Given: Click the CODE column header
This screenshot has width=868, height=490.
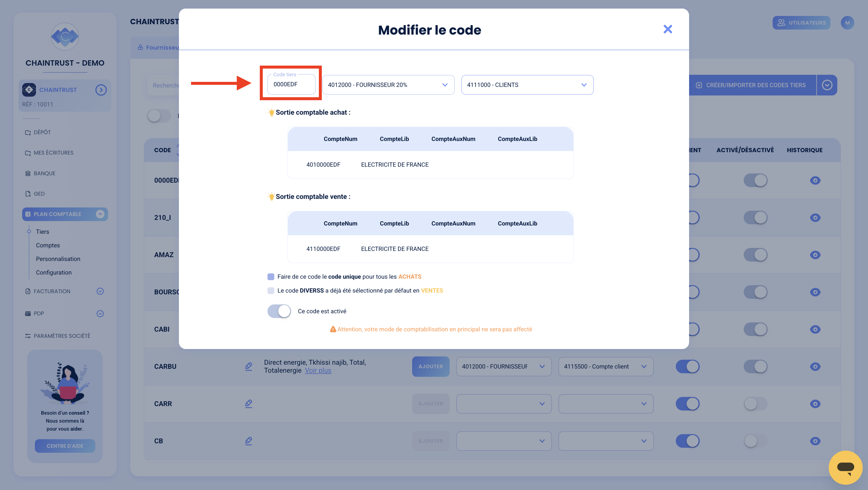Looking at the screenshot, I should (x=162, y=150).
